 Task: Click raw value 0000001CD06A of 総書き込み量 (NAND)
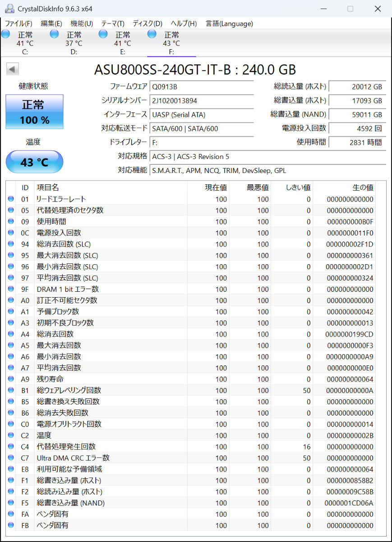click(349, 503)
